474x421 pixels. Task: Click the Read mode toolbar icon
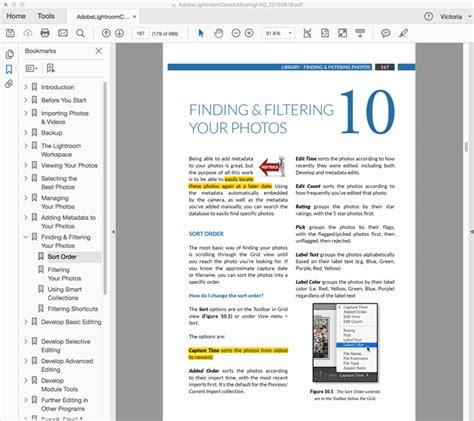point(360,33)
